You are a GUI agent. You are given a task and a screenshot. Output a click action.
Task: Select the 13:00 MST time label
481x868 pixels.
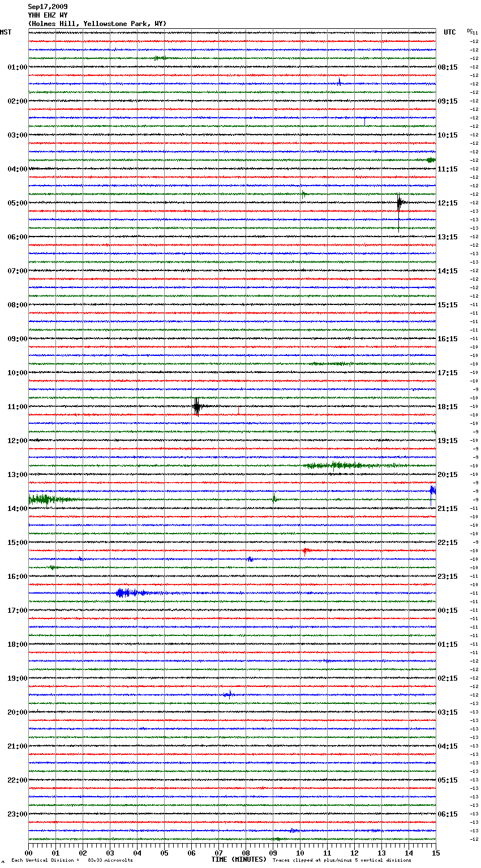click(x=18, y=475)
